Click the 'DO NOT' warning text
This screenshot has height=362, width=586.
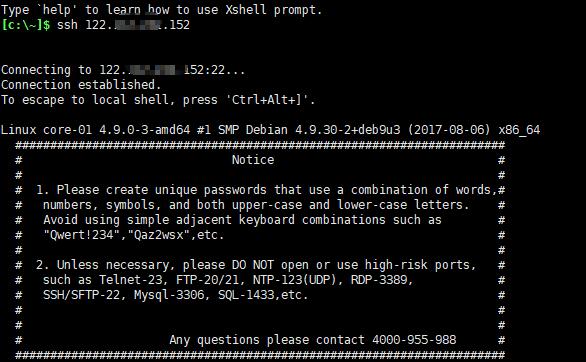[253, 265]
